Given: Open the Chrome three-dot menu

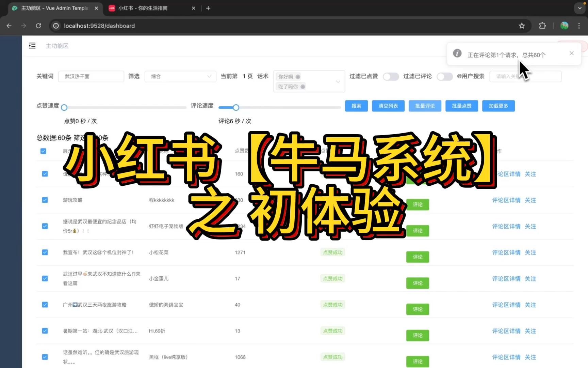Looking at the screenshot, I should (579, 26).
